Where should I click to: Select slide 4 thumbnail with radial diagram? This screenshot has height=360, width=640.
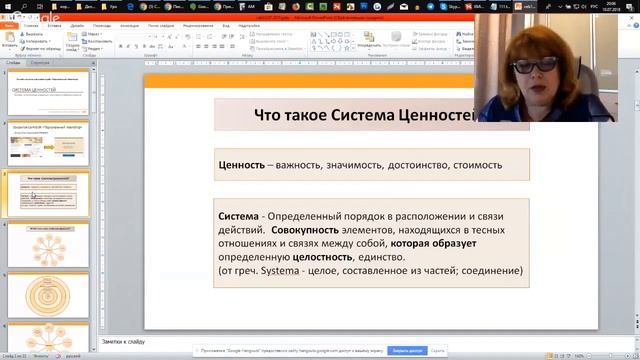click(48, 244)
